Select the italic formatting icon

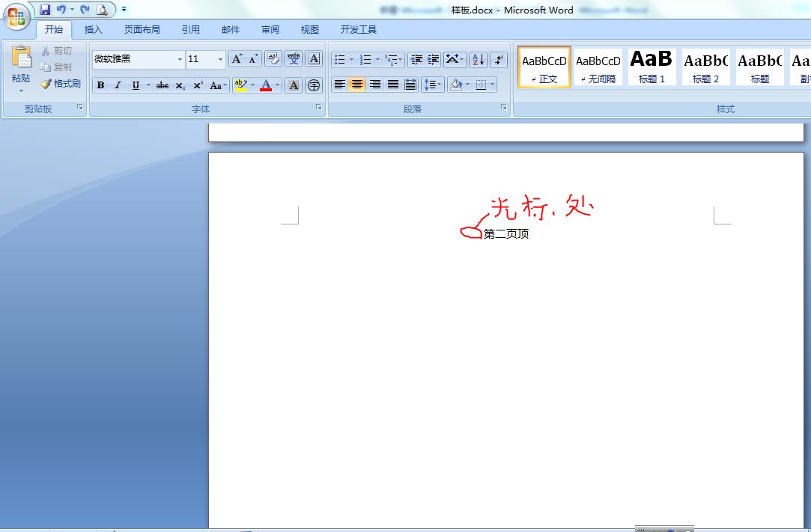point(118,85)
